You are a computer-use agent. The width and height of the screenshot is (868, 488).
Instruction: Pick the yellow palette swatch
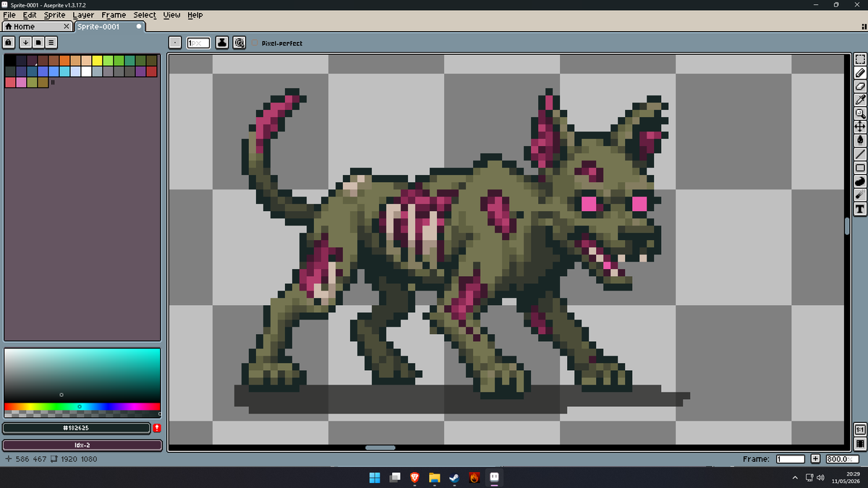(97, 61)
